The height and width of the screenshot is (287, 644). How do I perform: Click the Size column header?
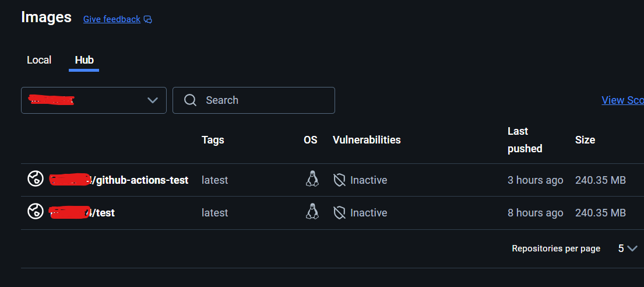(x=585, y=140)
